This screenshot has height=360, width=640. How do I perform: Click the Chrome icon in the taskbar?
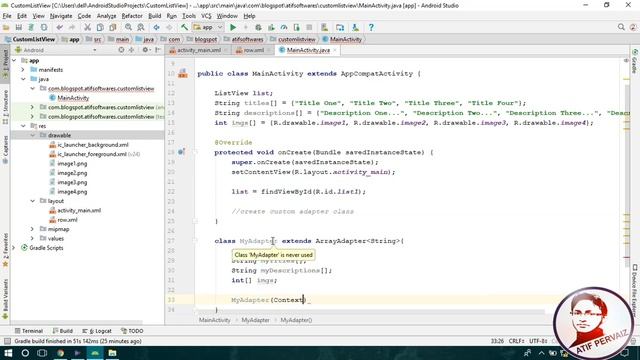[60, 353]
